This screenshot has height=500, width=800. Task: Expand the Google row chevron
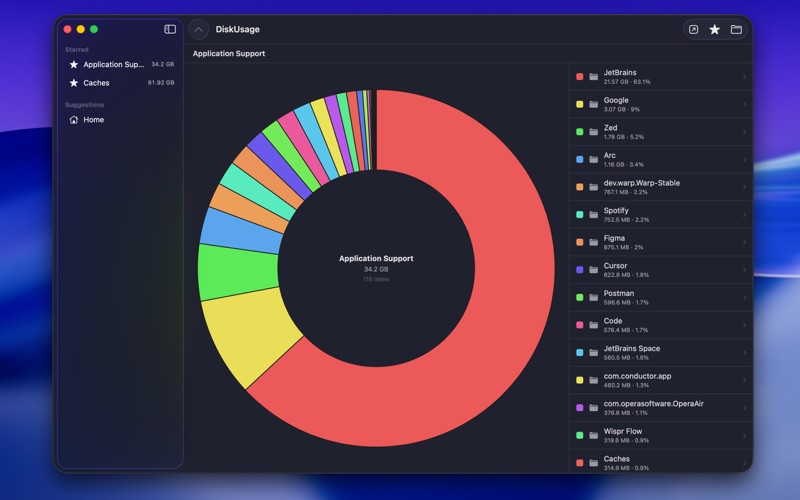point(744,104)
